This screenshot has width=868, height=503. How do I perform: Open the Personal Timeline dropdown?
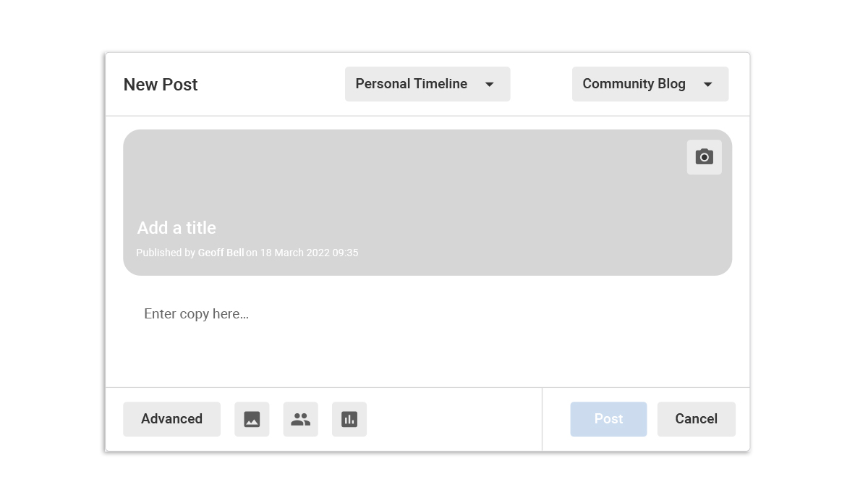pos(412,84)
